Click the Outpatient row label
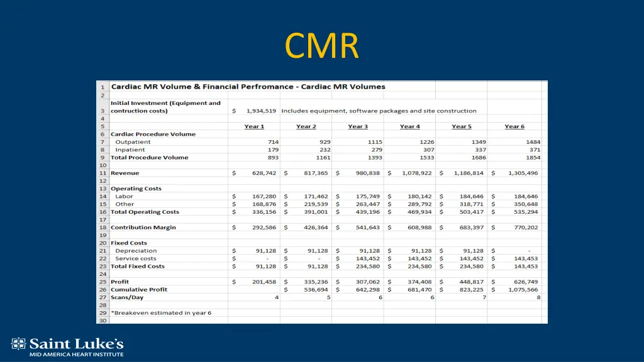The image size is (644, 362). tap(133, 142)
